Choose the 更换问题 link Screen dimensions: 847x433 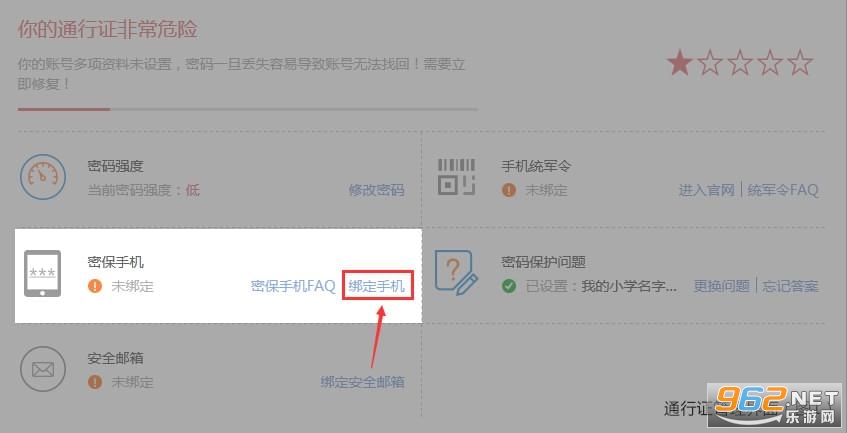[x=722, y=286]
